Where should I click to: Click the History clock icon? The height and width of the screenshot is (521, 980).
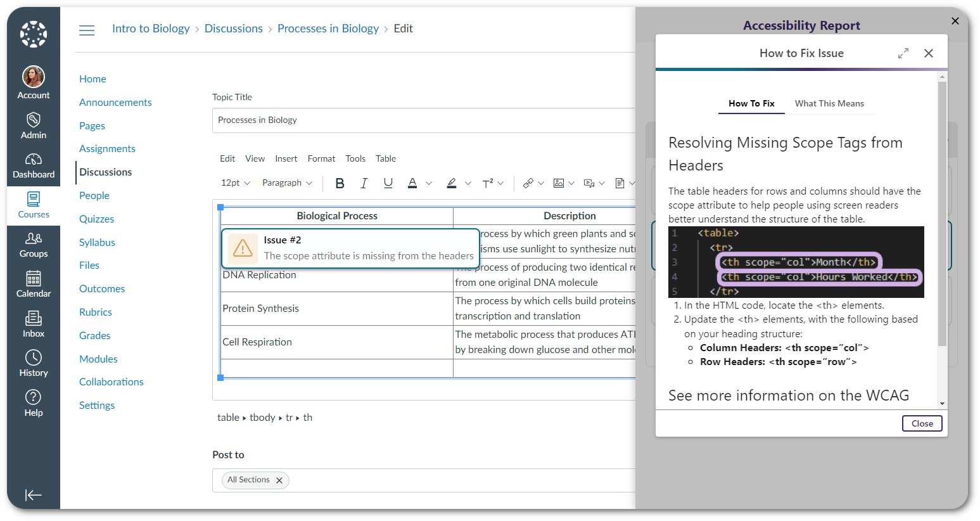pyautogui.click(x=34, y=357)
